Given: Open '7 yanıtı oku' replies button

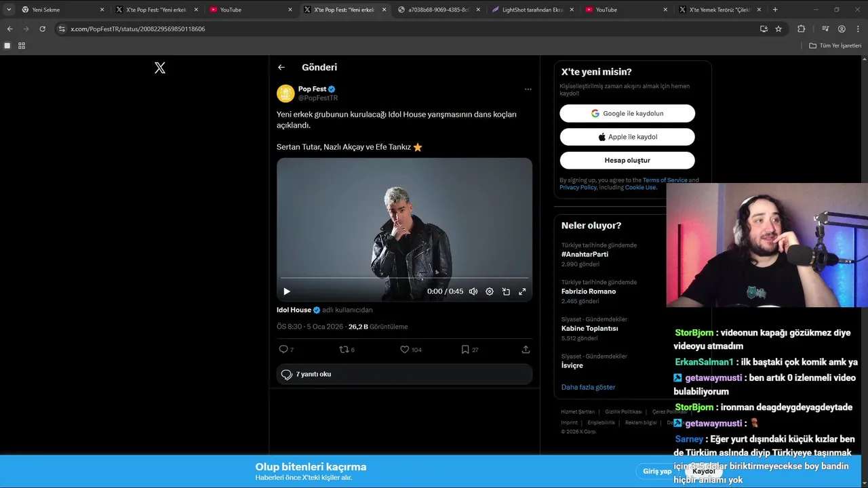Looking at the screenshot, I should [404, 374].
